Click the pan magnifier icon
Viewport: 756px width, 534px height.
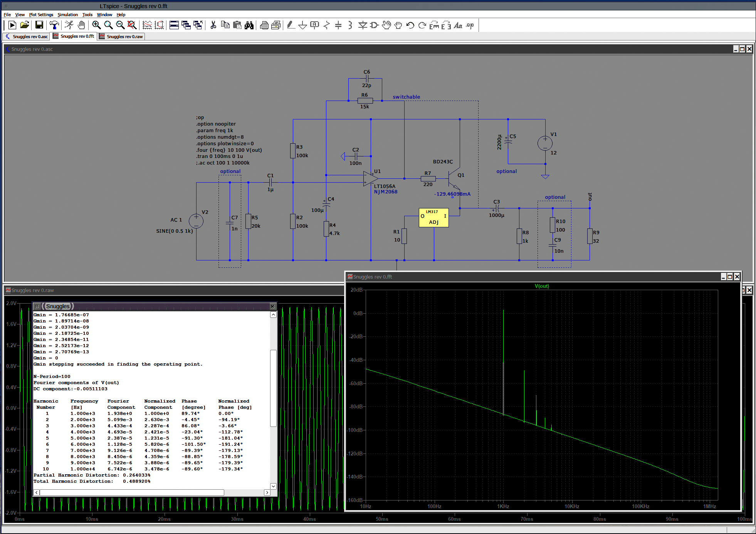pos(108,25)
